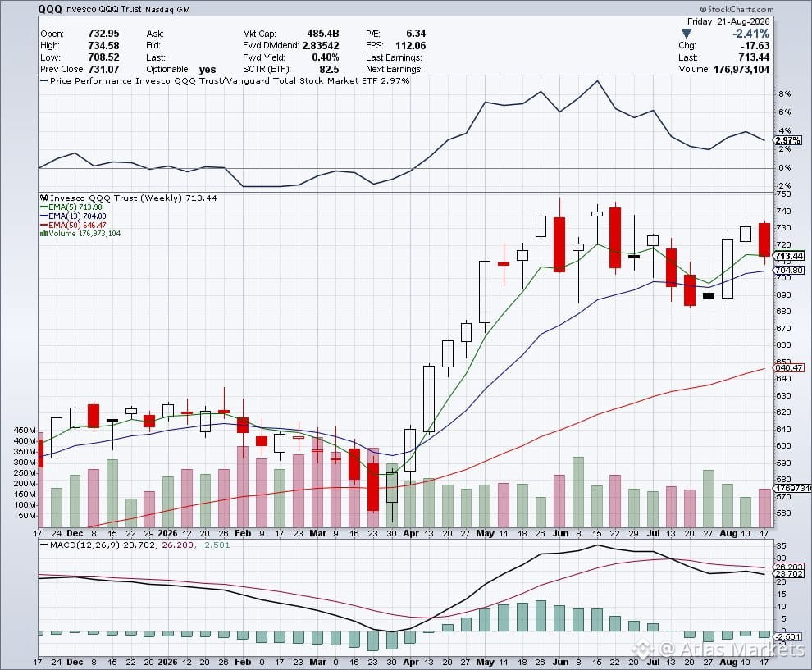The width and height of the screenshot is (812, 670).
Task: Click the header Volume value '176,973,104'
Action: 741,70
